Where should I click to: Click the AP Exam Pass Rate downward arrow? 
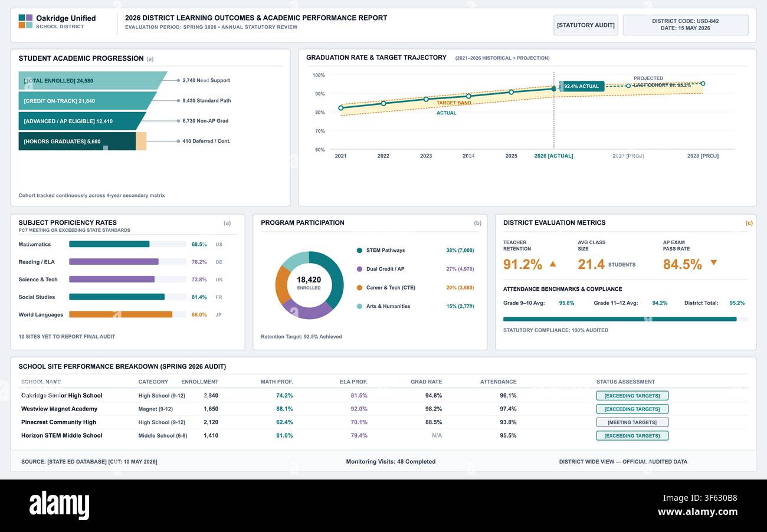click(x=713, y=262)
